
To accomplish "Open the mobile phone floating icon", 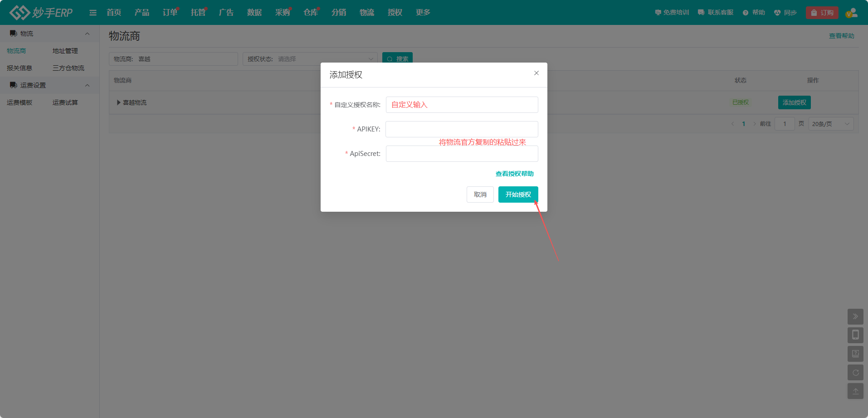I will [x=855, y=335].
